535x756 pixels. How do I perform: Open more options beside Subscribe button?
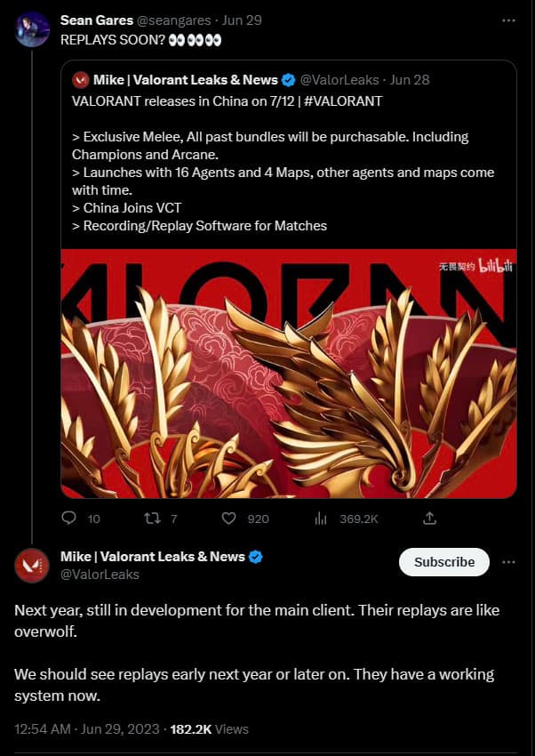508,562
